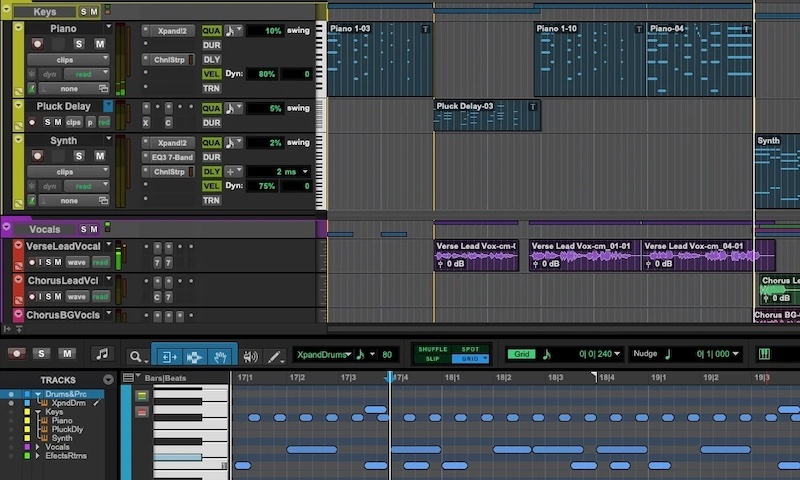Open the TRACKS list dropdown menu
This screenshot has height=480, width=800.
tap(108, 380)
